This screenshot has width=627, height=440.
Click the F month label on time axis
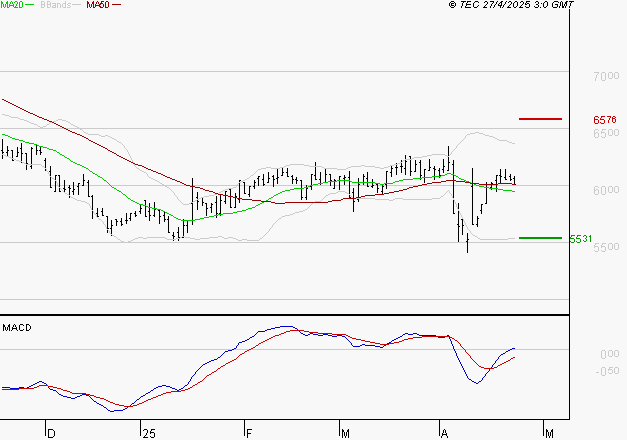click(x=249, y=434)
